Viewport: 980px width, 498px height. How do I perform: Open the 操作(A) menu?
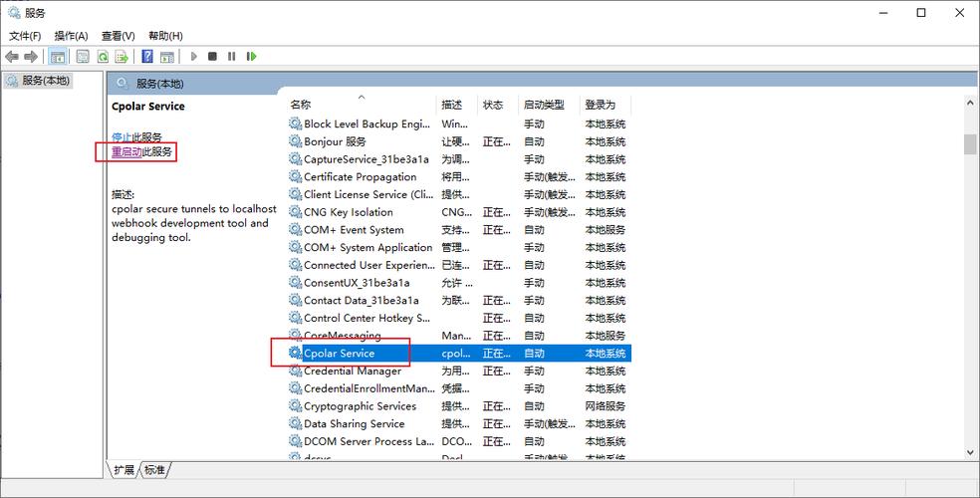point(72,36)
